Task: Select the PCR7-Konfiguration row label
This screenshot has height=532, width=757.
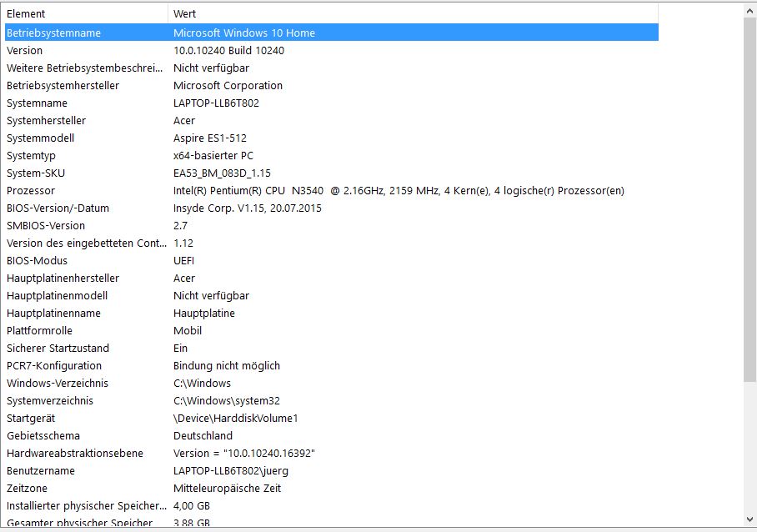Action: click(x=54, y=365)
